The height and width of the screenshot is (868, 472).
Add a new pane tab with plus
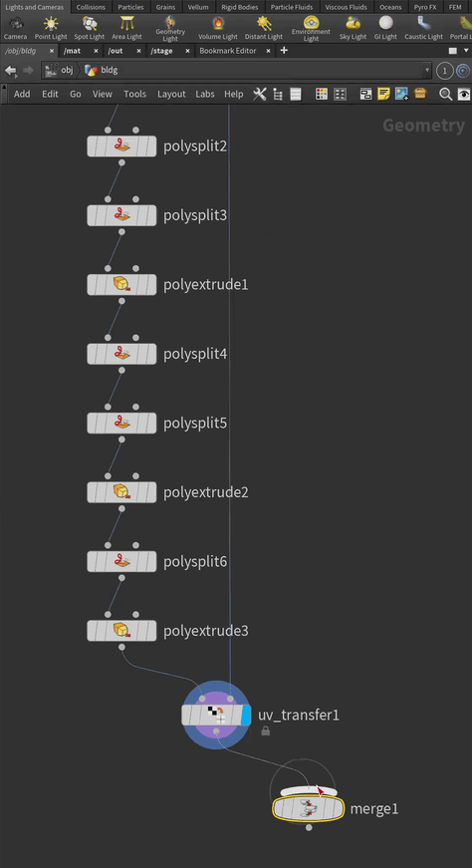pyautogui.click(x=284, y=51)
